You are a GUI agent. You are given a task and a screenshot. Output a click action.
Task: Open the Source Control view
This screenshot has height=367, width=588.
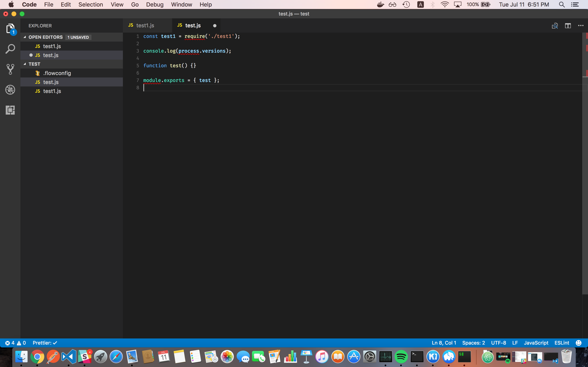[10, 69]
